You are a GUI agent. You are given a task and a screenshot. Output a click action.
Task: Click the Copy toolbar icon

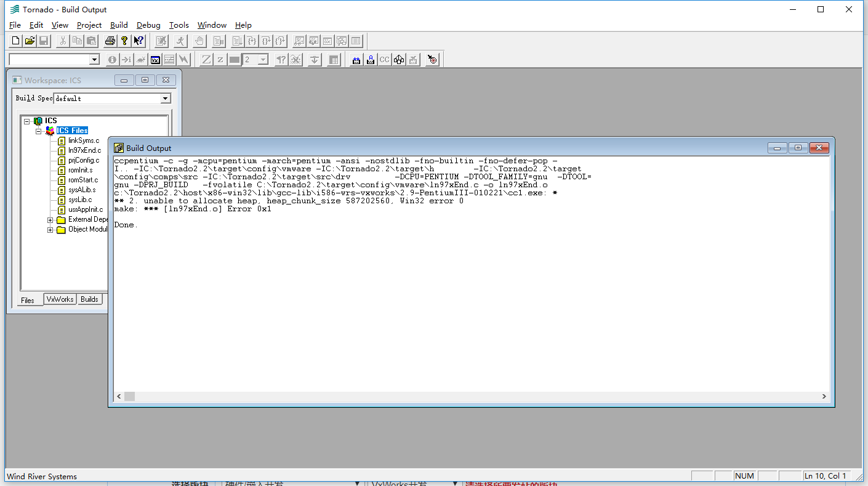point(77,41)
